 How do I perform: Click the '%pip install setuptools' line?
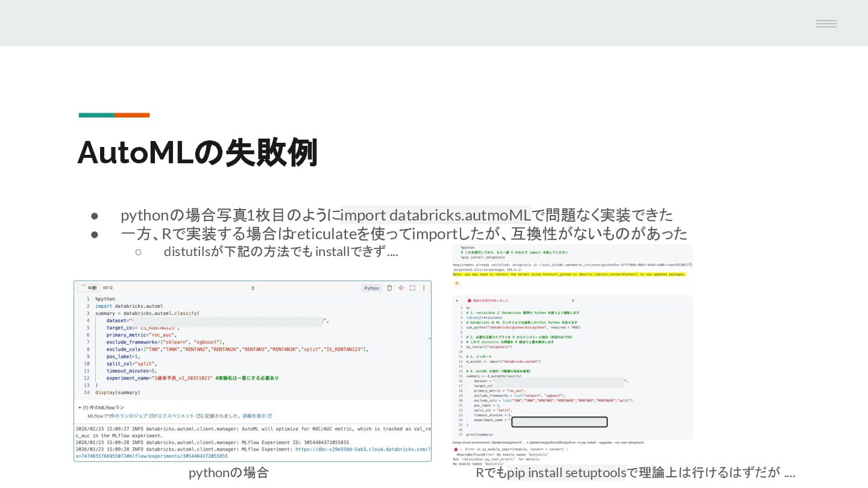click(483, 257)
